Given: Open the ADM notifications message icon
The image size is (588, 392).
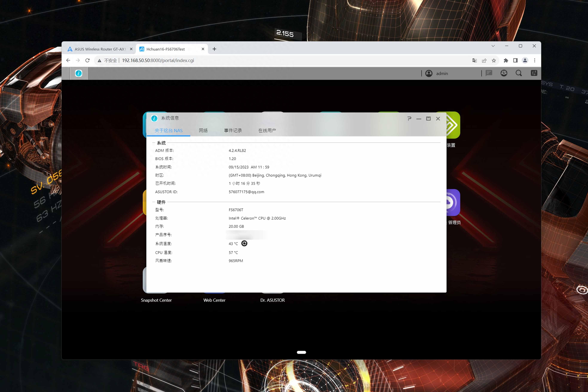Looking at the screenshot, I should pos(489,73).
